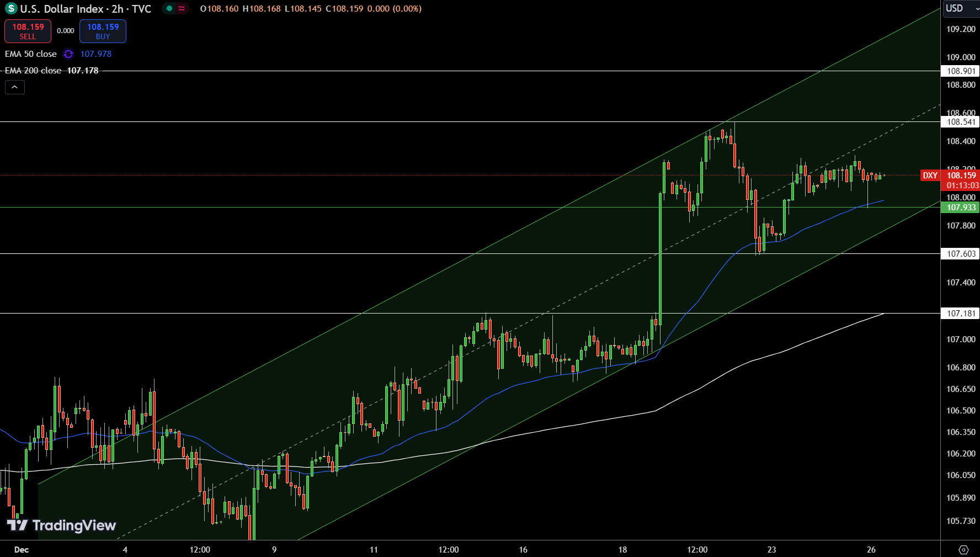The height and width of the screenshot is (557, 980).
Task: Click the 108.541 price level label
Action: [961, 122]
